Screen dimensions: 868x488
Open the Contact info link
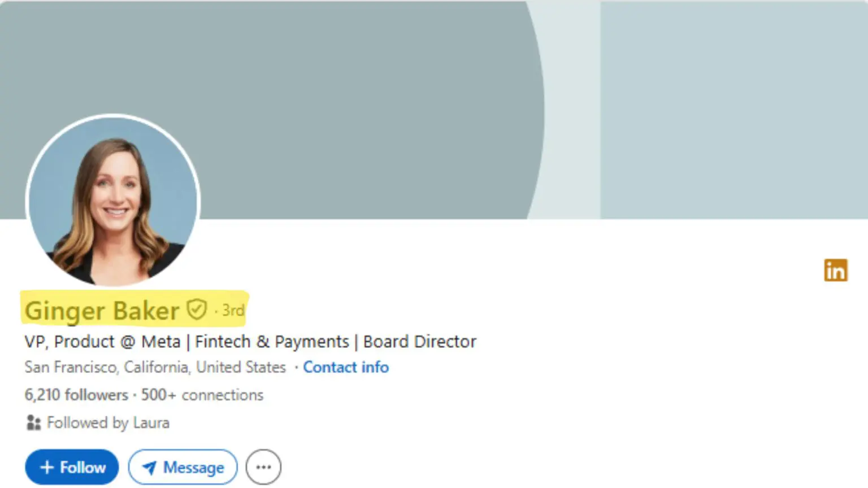[346, 367]
